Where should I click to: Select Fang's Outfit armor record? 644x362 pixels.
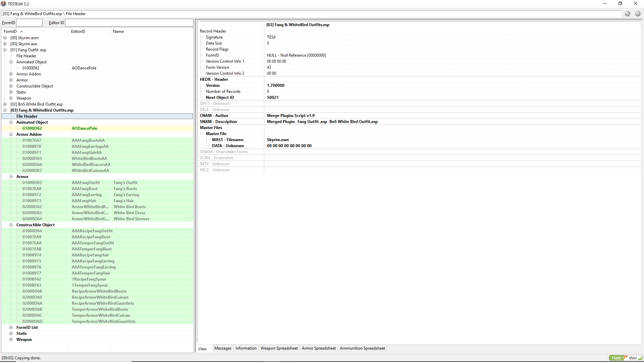97,183
